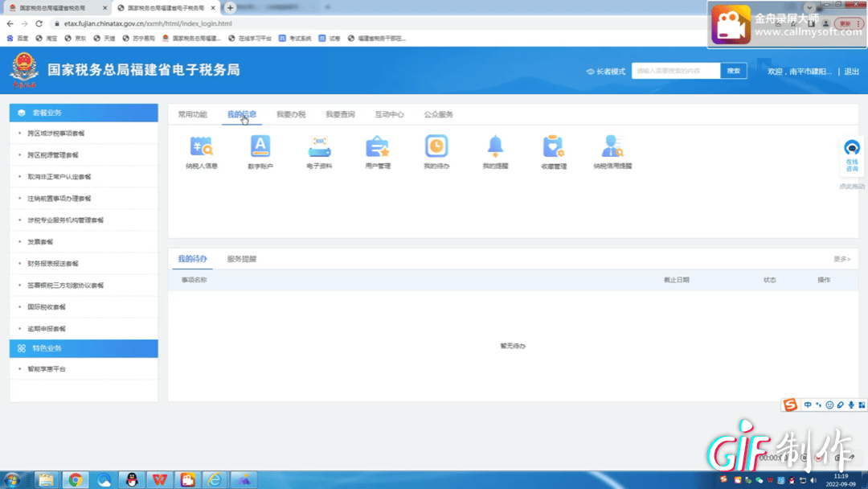The width and height of the screenshot is (868, 489).
Task: Switch to the 我要办税 tab
Action: click(291, 115)
